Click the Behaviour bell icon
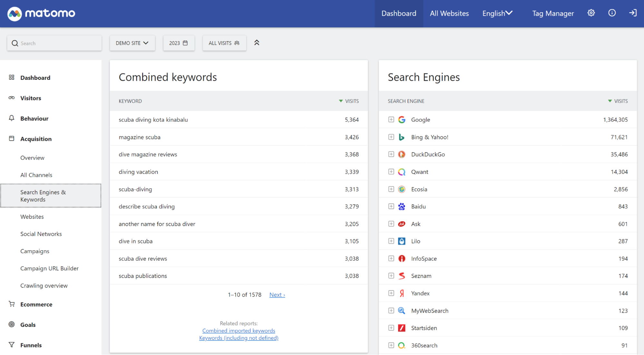 pos(12,118)
